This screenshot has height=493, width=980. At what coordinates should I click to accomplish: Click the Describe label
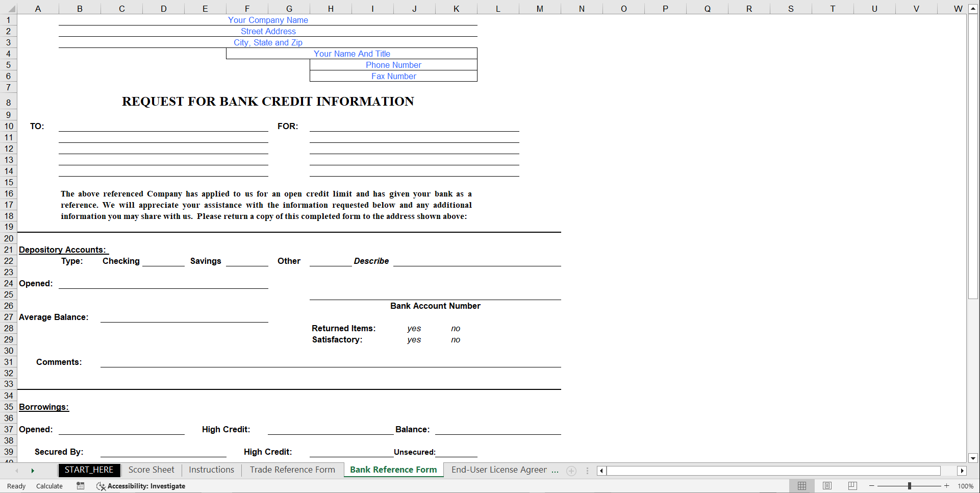(371, 261)
